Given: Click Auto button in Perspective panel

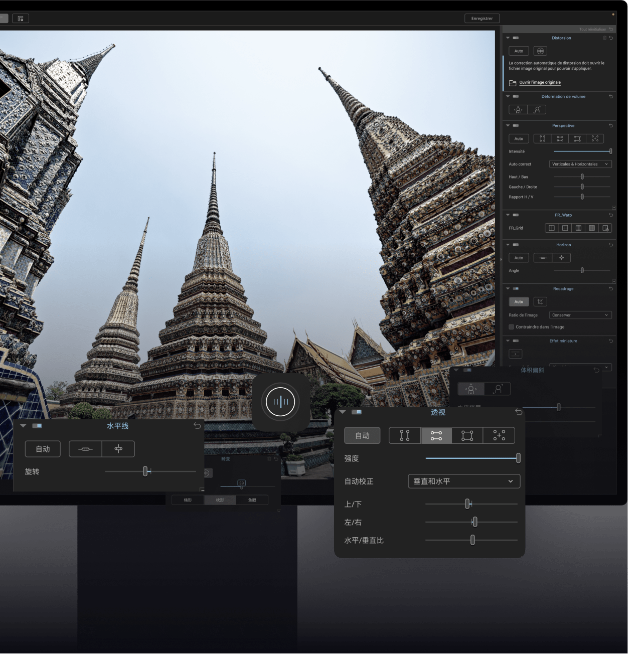Looking at the screenshot, I should coord(519,139).
